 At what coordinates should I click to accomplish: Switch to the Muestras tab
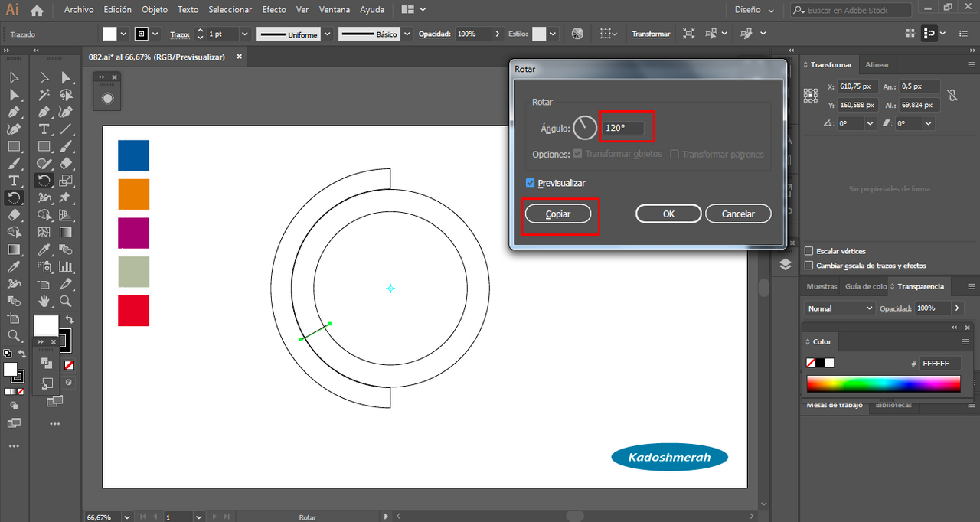(822, 286)
